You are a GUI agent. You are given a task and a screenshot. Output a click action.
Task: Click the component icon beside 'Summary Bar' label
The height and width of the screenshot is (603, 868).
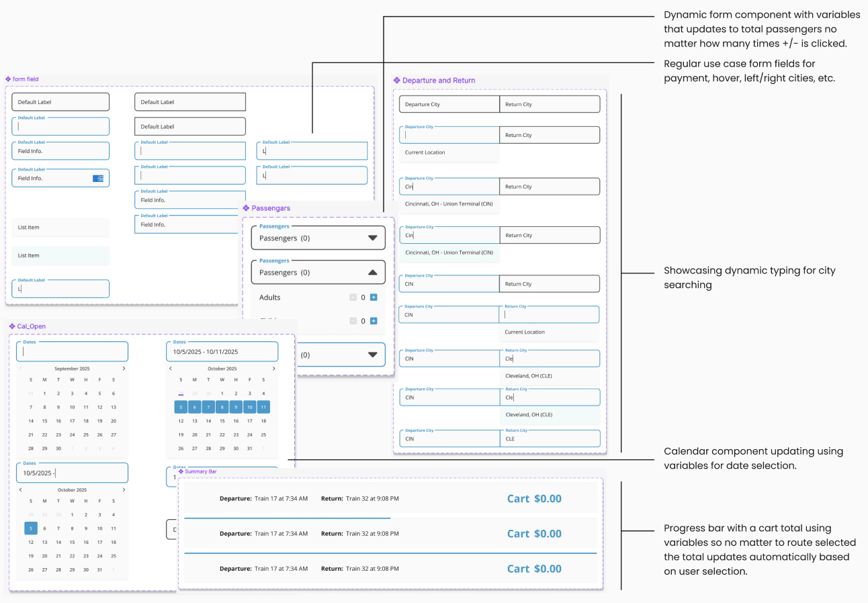pyautogui.click(x=181, y=471)
